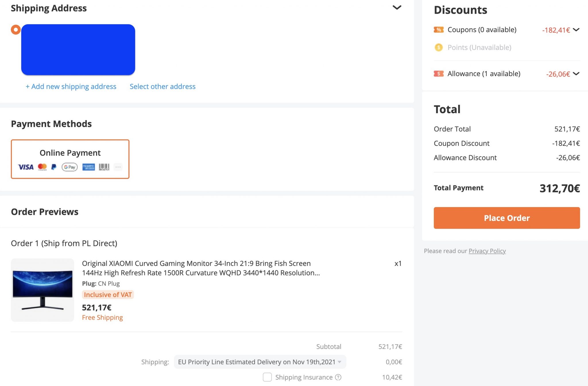588x386 pixels.
Task: Click the Place Order button
Action: pyautogui.click(x=507, y=218)
